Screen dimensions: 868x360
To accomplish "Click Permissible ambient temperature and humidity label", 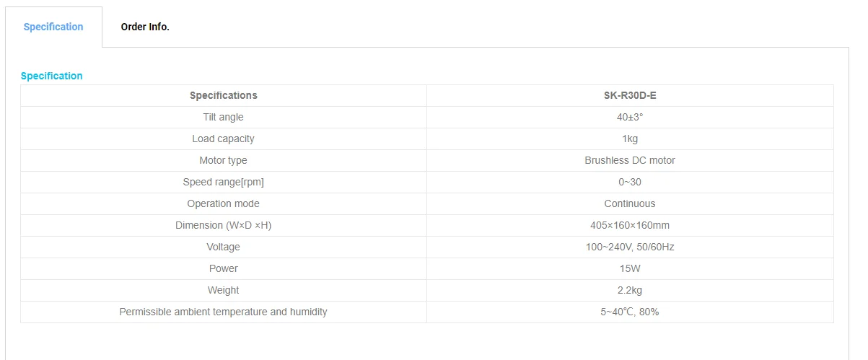I will [x=223, y=312].
